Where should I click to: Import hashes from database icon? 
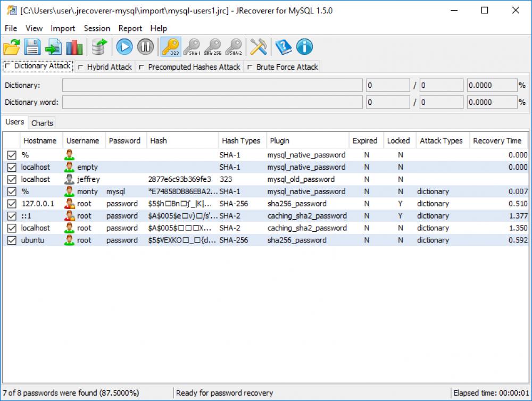(98, 47)
